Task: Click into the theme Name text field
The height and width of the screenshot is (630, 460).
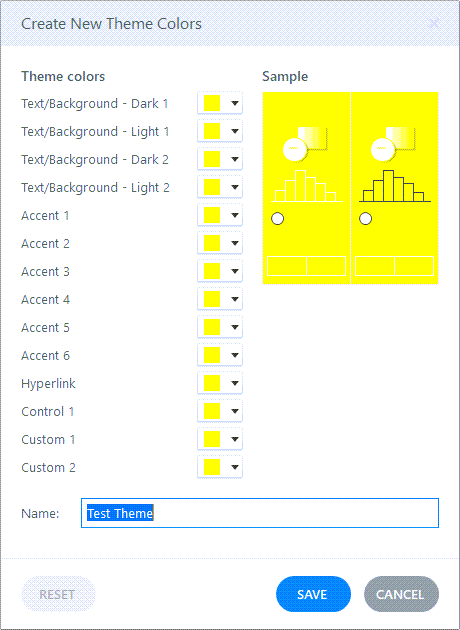Action: coord(260,513)
